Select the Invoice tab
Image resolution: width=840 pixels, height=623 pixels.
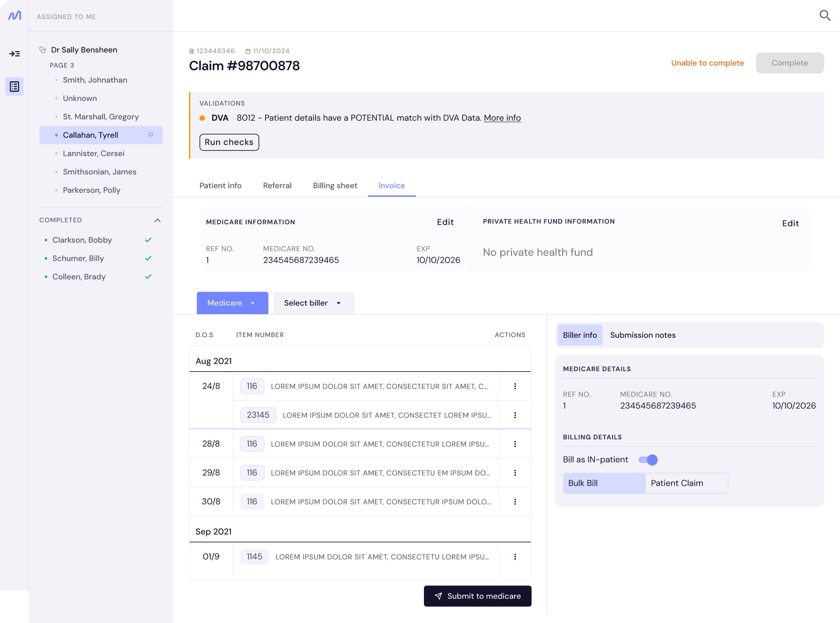(392, 186)
